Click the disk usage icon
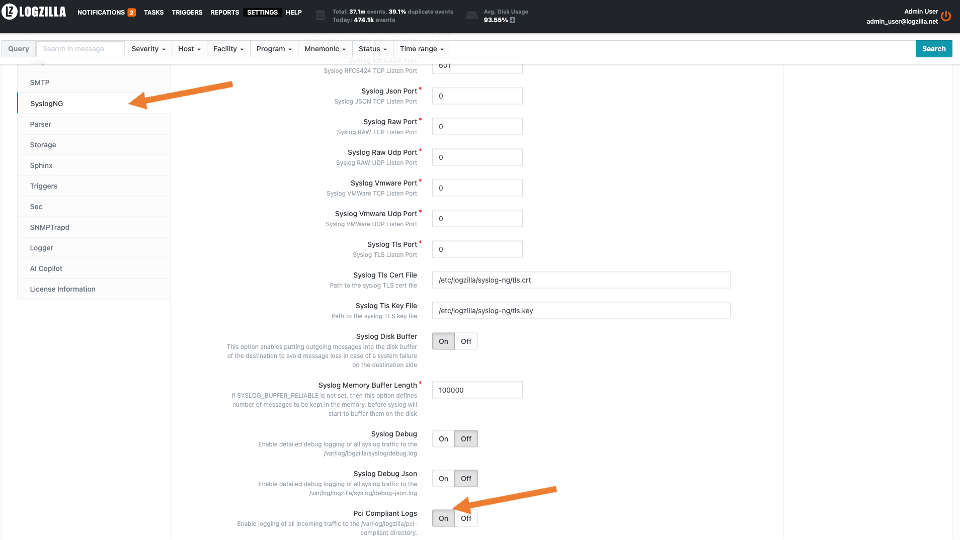The height and width of the screenshot is (540, 960). [x=471, y=15]
